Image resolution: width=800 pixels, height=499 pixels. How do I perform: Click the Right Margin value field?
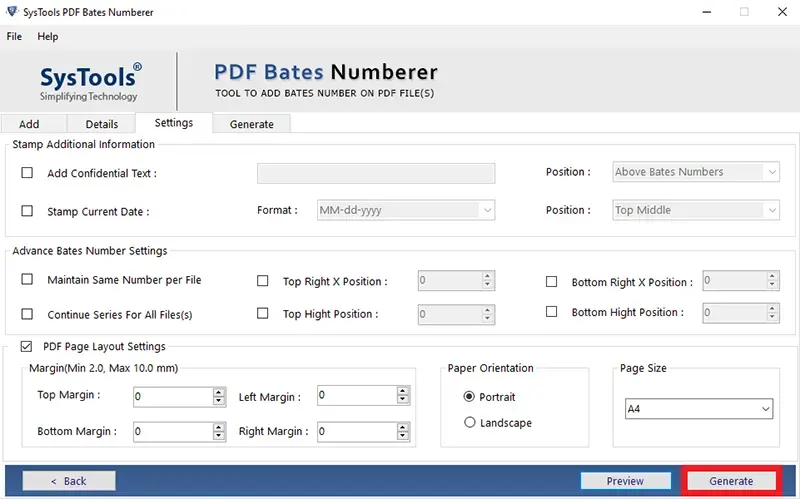(357, 432)
